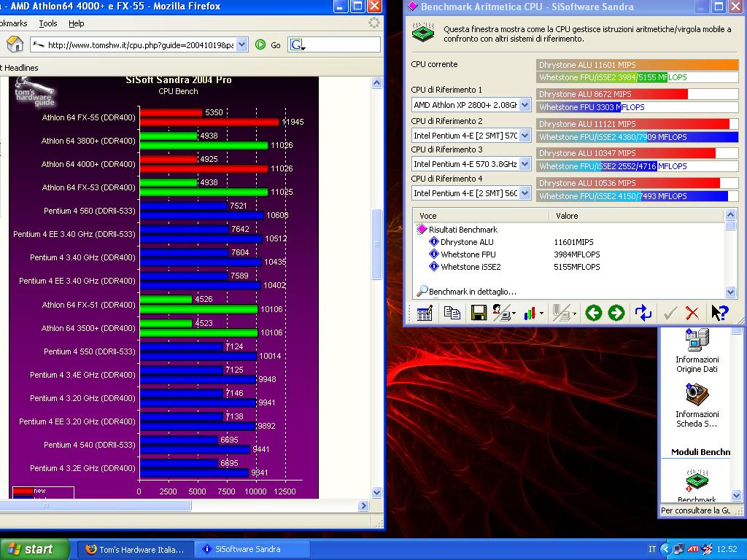Click the taskbar clock 12.52
Viewport: 747px width, 560px height.
click(x=727, y=549)
